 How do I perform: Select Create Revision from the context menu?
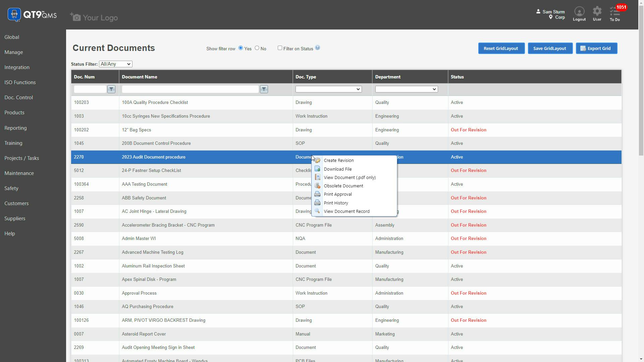(339, 160)
